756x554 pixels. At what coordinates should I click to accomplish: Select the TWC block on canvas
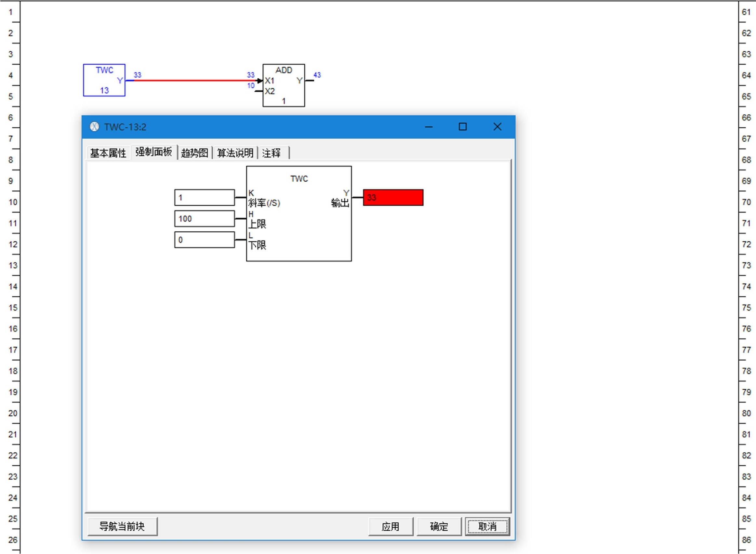104,80
